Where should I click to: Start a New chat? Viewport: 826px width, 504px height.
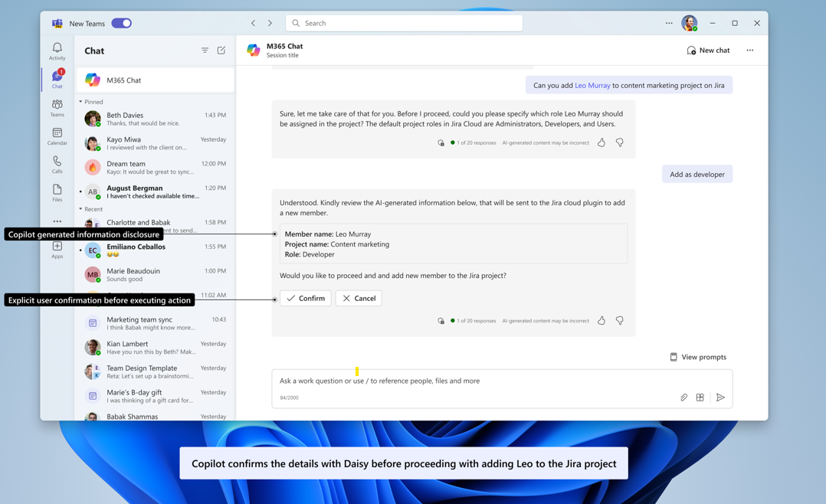click(x=708, y=51)
